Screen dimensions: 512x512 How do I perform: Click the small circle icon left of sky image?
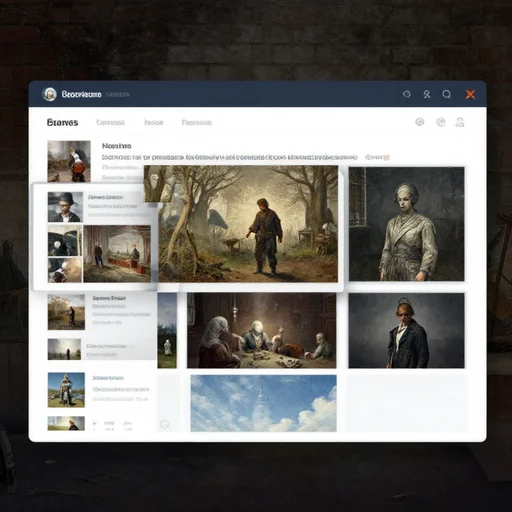click(x=165, y=424)
